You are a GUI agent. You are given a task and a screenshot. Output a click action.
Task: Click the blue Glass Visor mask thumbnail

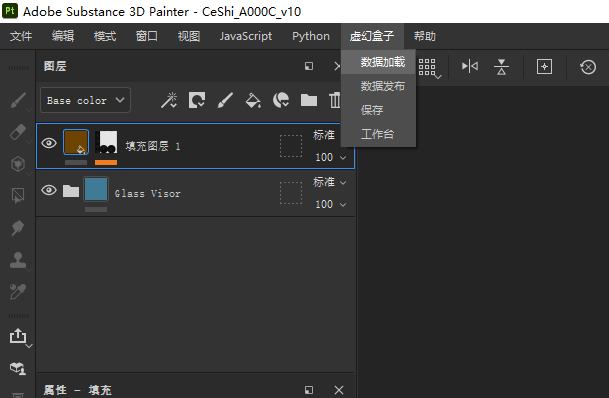pyautogui.click(x=96, y=189)
